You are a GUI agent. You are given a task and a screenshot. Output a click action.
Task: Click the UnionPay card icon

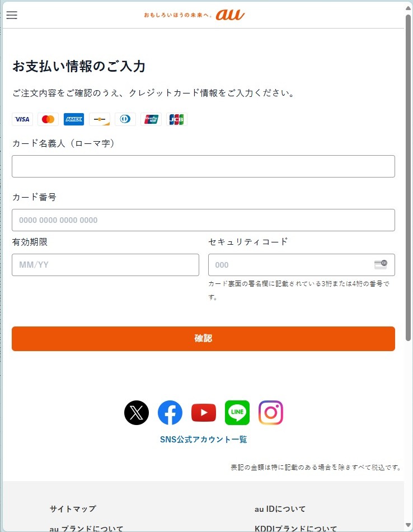pos(151,119)
